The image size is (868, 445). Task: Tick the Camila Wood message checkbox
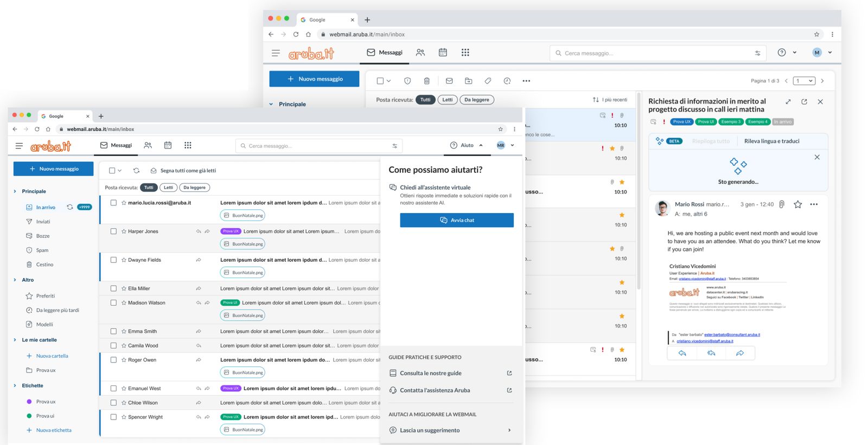(113, 346)
